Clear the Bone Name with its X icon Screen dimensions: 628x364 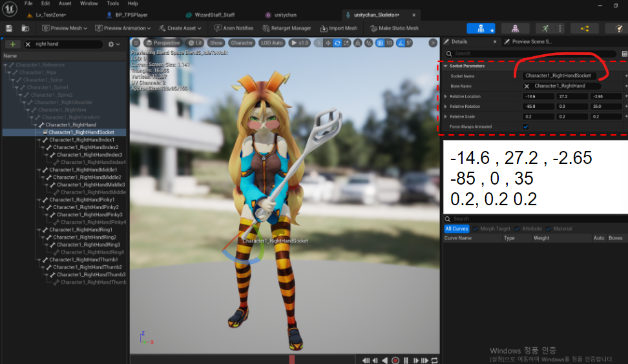527,86
